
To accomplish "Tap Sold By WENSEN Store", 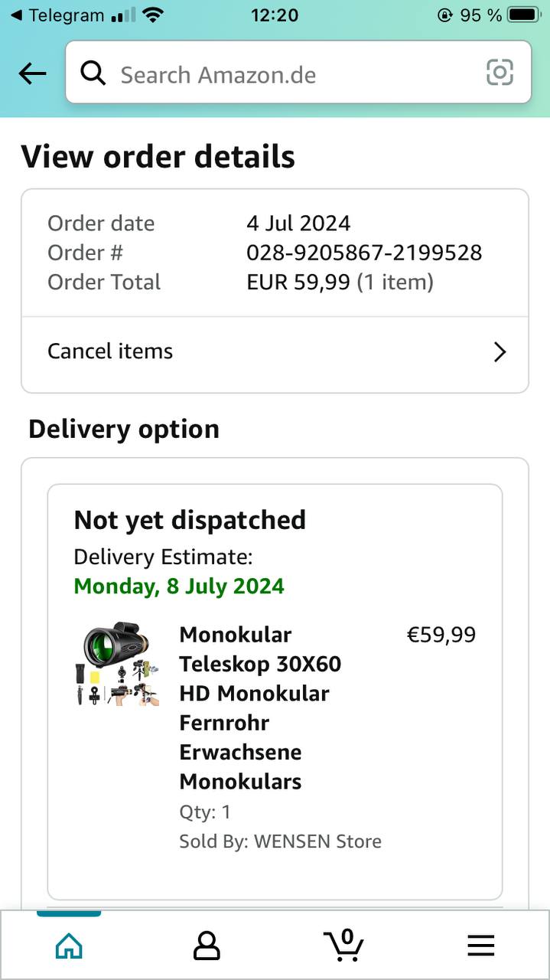I will tap(280, 841).
